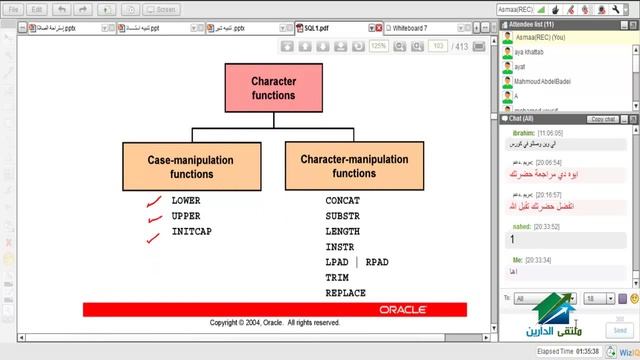This screenshot has height=360, width=640.
Task: Click the timer icon beside Elapsed Time
Action: [x=611, y=351]
